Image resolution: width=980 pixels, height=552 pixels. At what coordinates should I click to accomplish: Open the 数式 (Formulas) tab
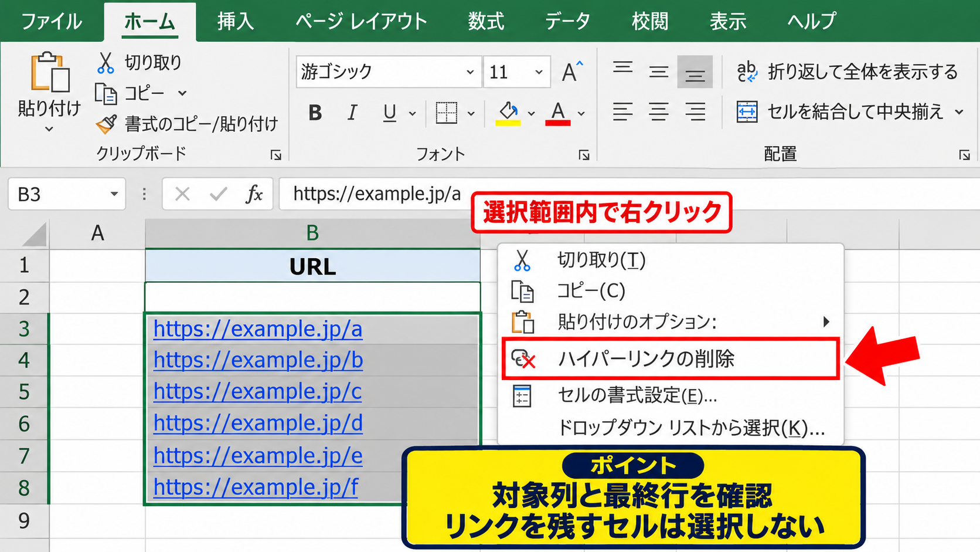486,21
